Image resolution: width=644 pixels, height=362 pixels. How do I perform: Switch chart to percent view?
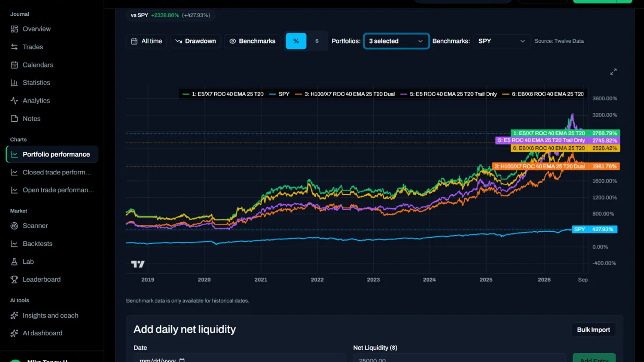[296, 41]
